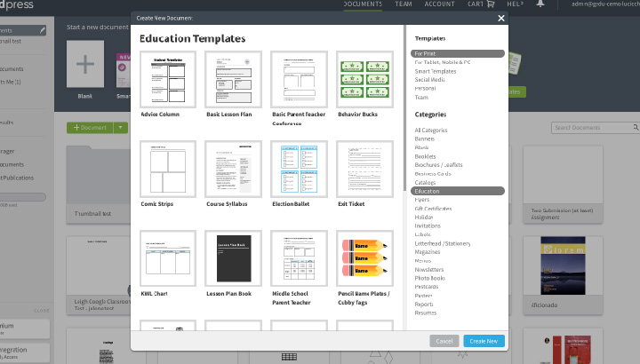This screenshot has width=640, height=364.
Task: Select the For Print template type
Action: pyautogui.click(x=458, y=53)
